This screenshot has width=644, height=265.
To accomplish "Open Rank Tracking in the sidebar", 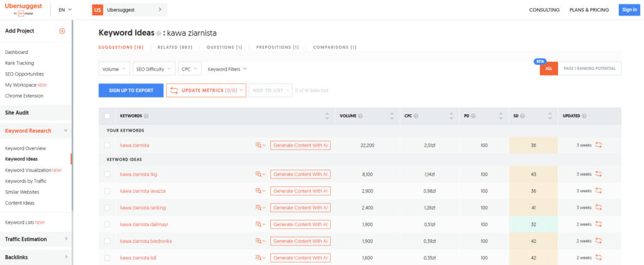I will coord(19,63).
